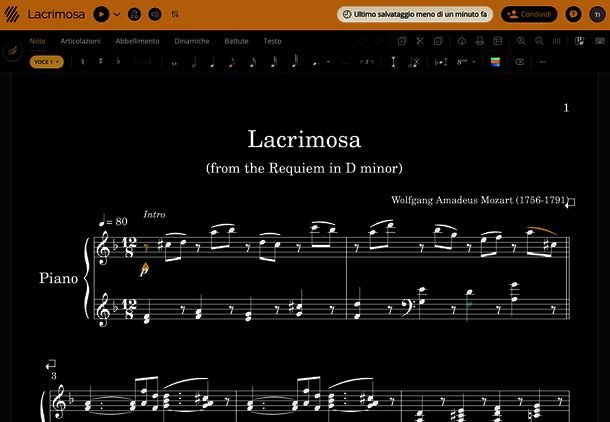Click the note color palette swatch
Viewport: 610px width, 422px height.
(495, 62)
